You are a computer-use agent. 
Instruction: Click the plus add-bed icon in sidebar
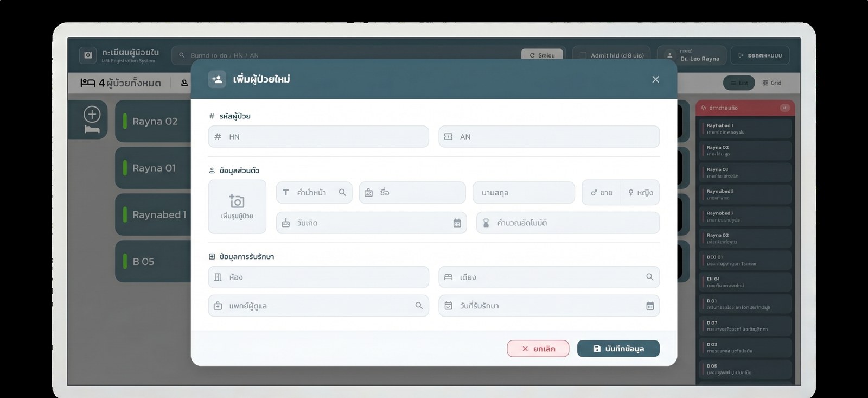92,115
